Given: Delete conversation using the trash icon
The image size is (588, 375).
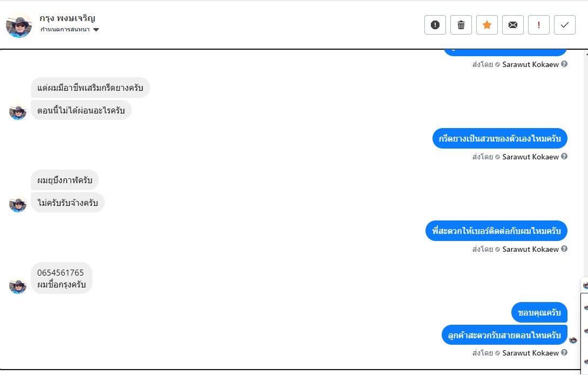Looking at the screenshot, I should tap(461, 25).
